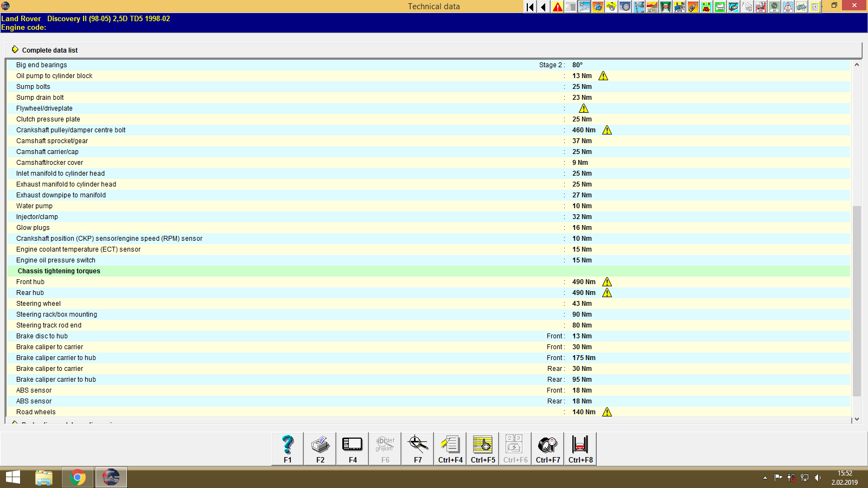This screenshot has height=488, width=868.
Task: Click the scrollbar down arrow
Action: click(857, 419)
